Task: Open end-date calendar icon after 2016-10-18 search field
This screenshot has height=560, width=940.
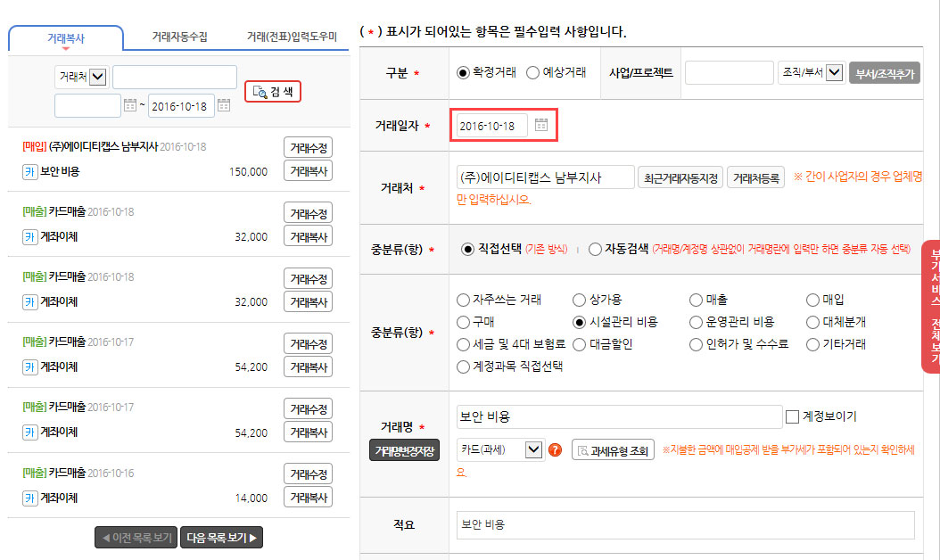Action: (224, 105)
